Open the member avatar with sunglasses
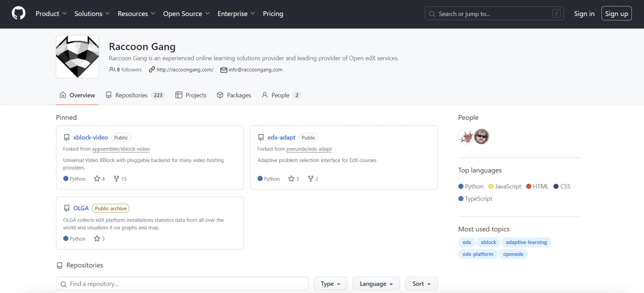This screenshot has height=293, width=644. coord(482,136)
